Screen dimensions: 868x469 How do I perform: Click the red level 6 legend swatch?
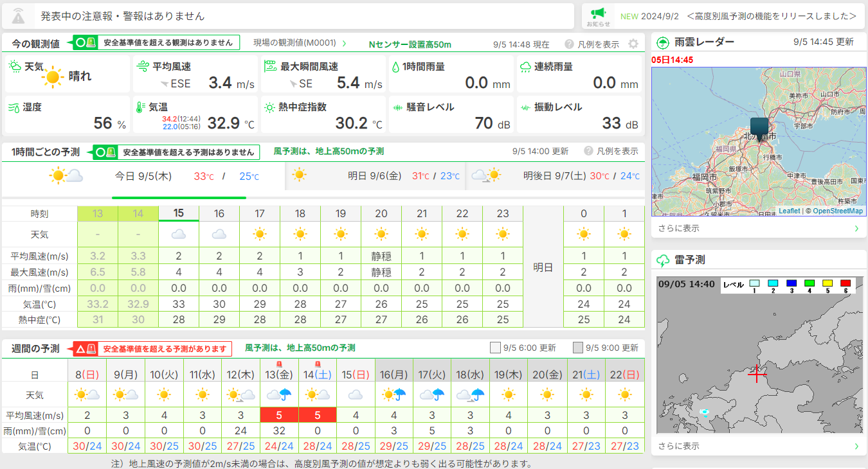point(845,283)
